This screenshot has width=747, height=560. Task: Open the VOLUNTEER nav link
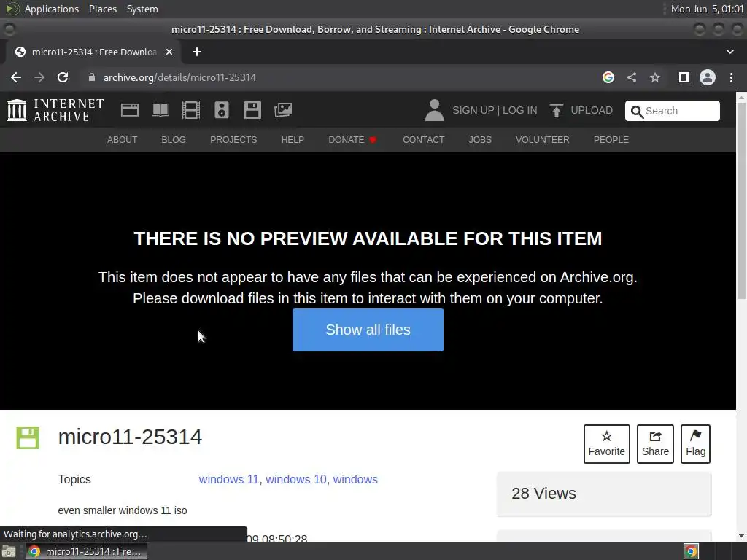[542, 139]
